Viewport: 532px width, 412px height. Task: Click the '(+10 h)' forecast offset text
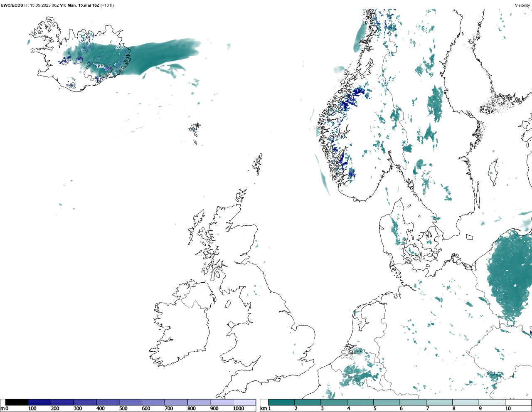coord(107,5)
